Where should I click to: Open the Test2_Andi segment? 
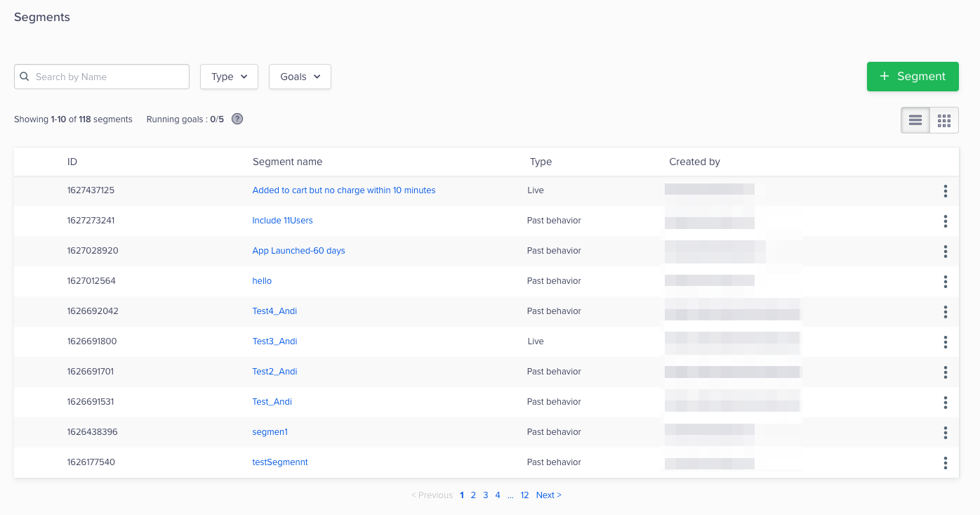[x=274, y=372]
